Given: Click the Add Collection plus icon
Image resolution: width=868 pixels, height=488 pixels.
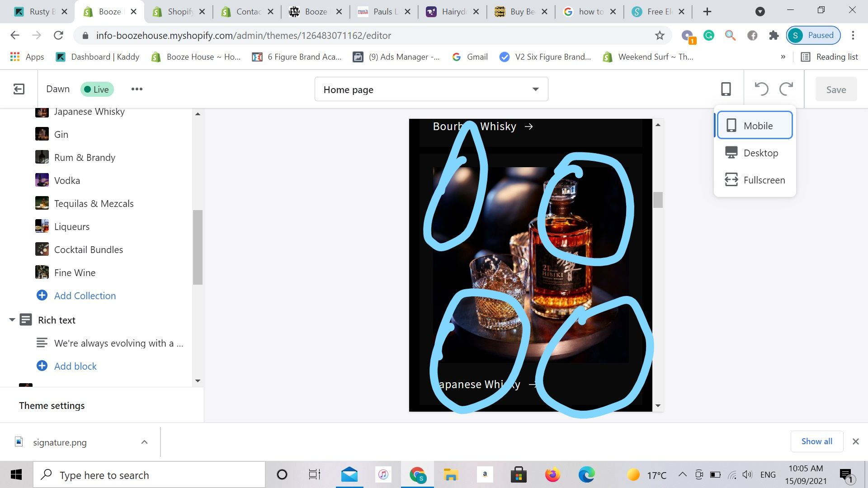Looking at the screenshot, I should pyautogui.click(x=42, y=296).
